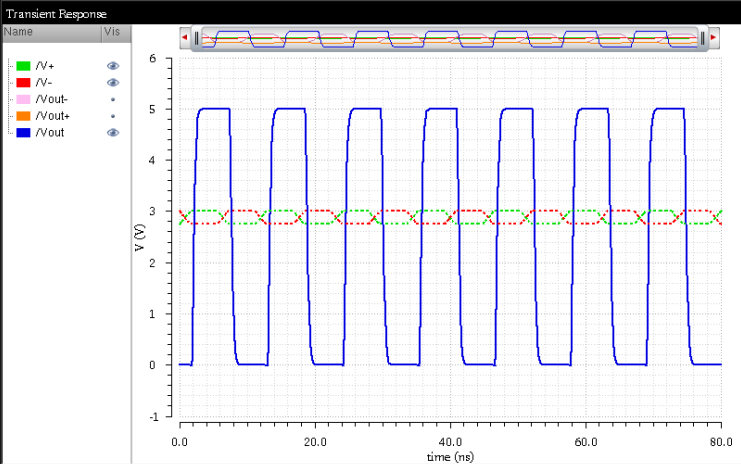Image resolution: width=741 pixels, height=464 pixels.
Task: Select the /Vout+ signal name
Action: [52, 116]
